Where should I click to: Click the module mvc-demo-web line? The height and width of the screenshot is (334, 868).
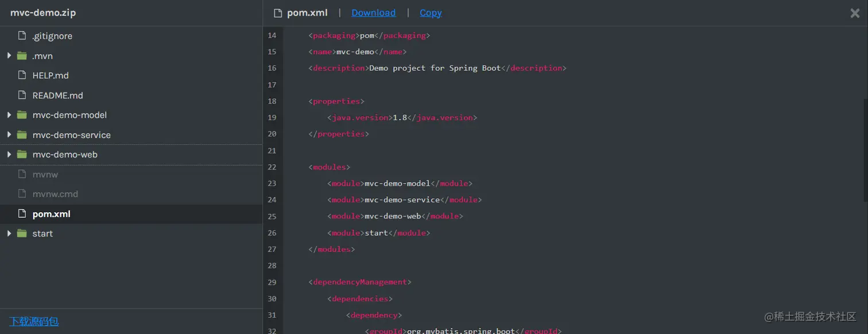395,216
